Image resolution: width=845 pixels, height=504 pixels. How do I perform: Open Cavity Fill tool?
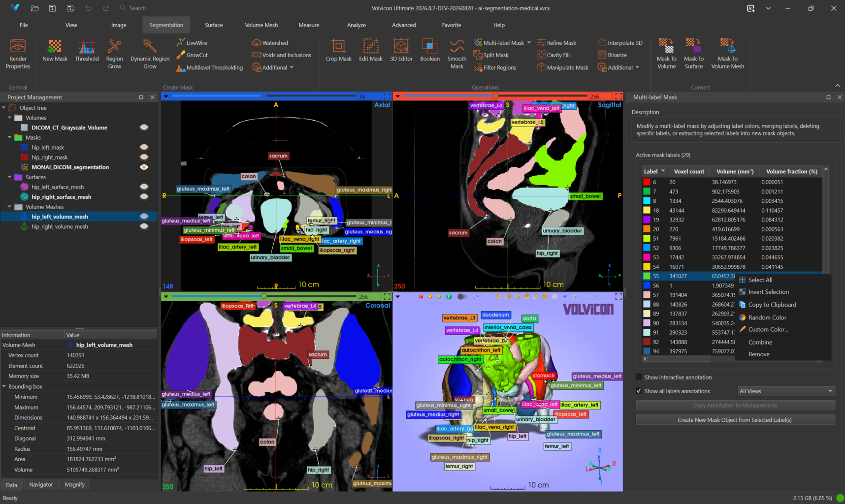(553, 55)
